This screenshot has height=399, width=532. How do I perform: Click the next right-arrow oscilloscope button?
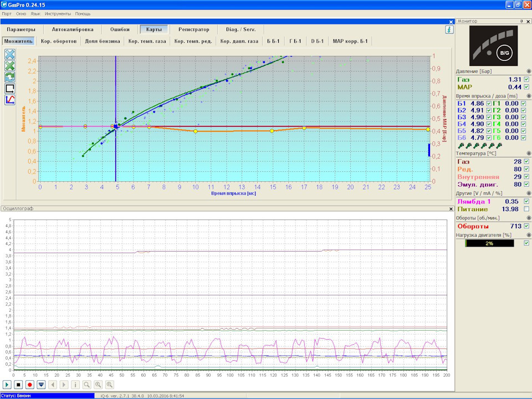coord(64,385)
